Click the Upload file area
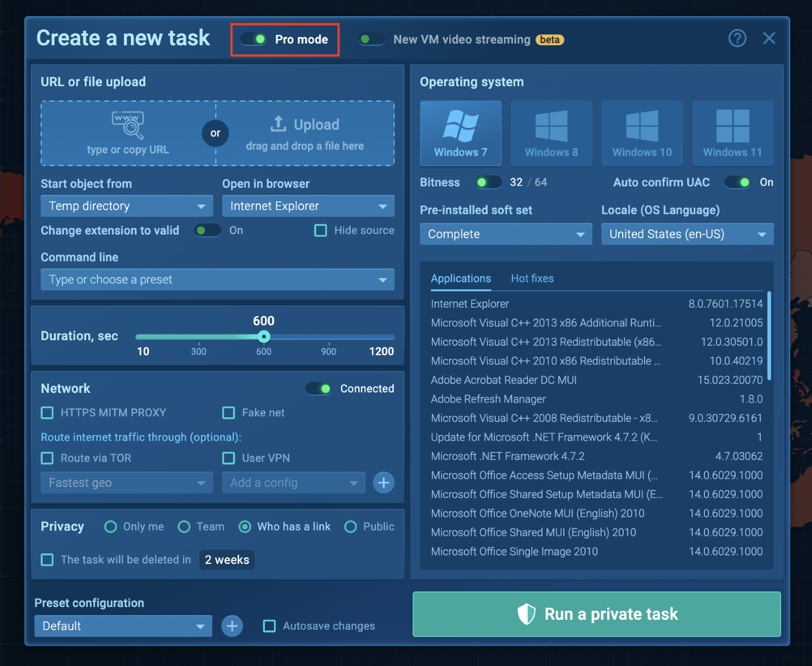Screen dimensions: 812x666 [x=306, y=133]
